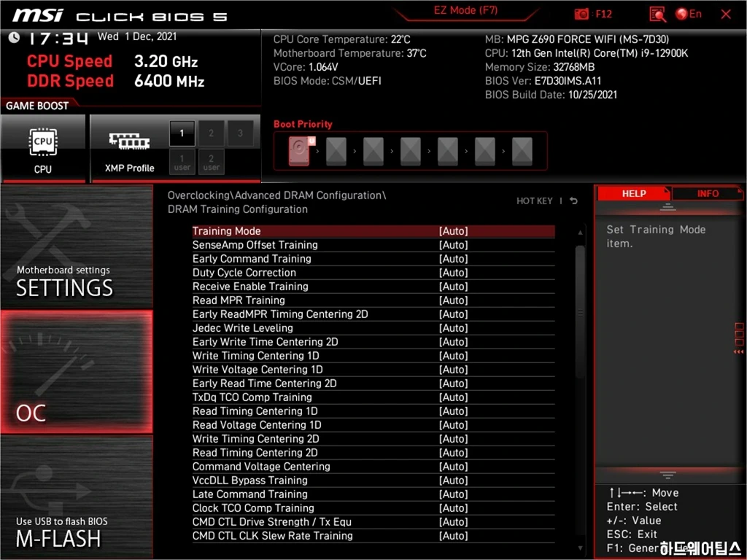
Task: Change Receive Enable Training Auto value
Action: [453, 286]
